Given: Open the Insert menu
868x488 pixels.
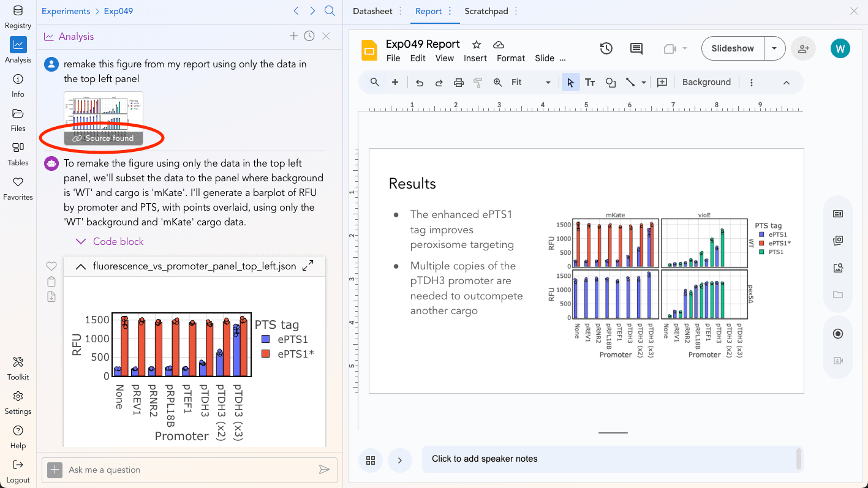Looking at the screenshot, I should 475,58.
